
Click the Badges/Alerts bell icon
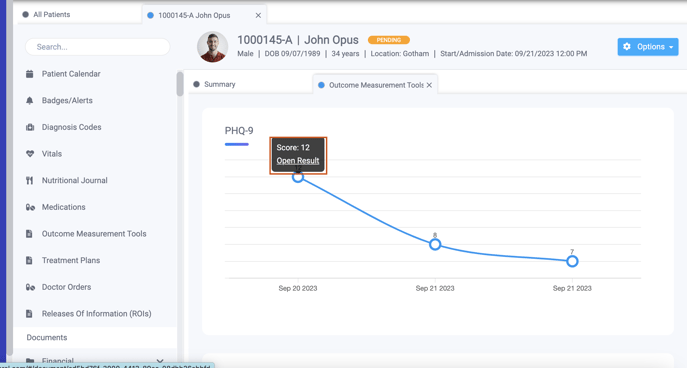[29, 101]
